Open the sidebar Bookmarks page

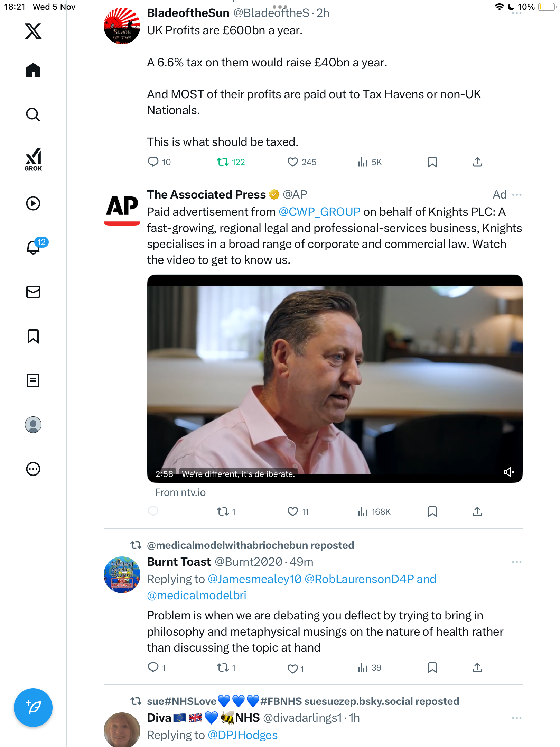pos(33,336)
